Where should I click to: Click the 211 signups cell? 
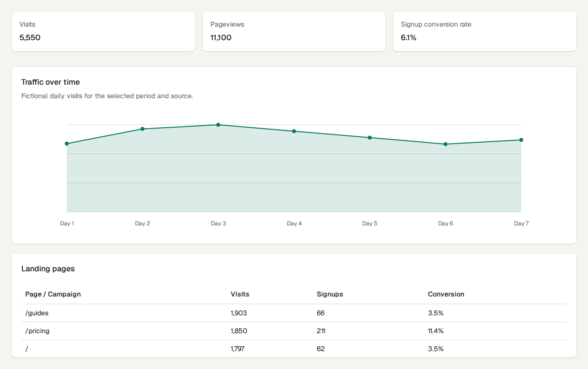pos(321,331)
